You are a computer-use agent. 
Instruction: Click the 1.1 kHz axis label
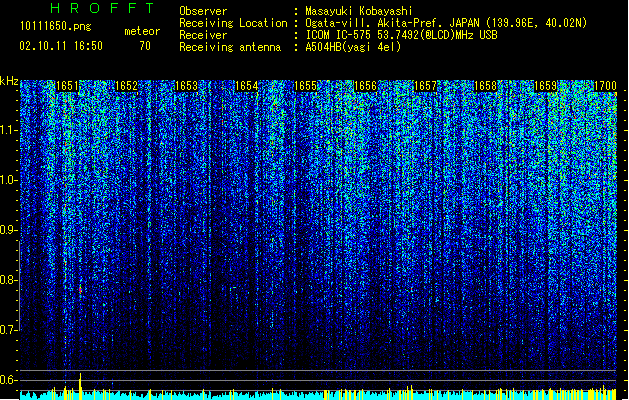(9, 130)
